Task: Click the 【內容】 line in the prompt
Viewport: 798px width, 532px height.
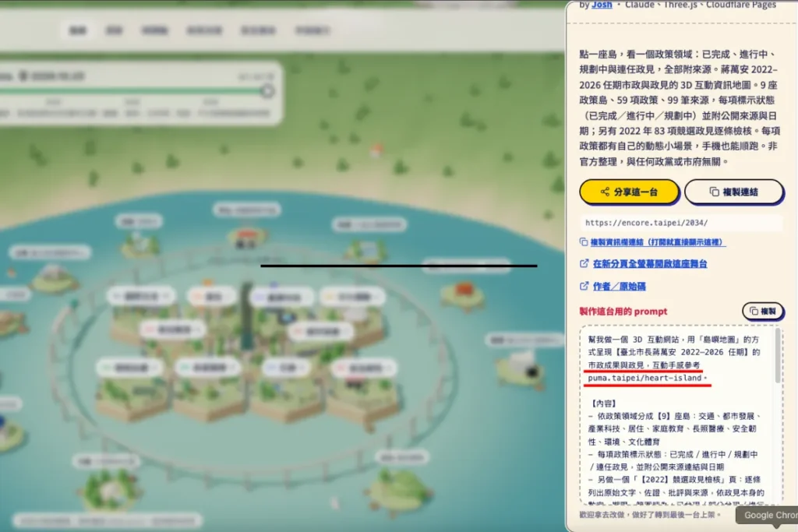Action: pos(604,403)
